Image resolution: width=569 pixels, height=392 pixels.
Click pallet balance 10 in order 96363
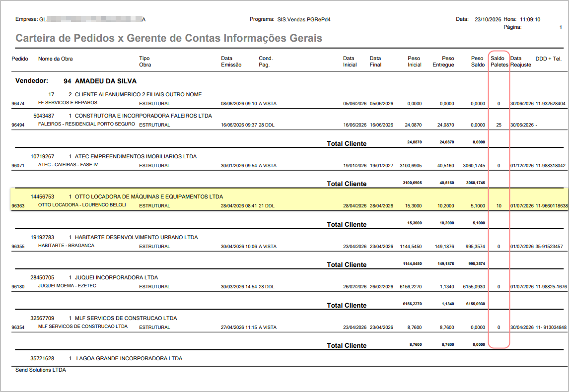(x=499, y=206)
